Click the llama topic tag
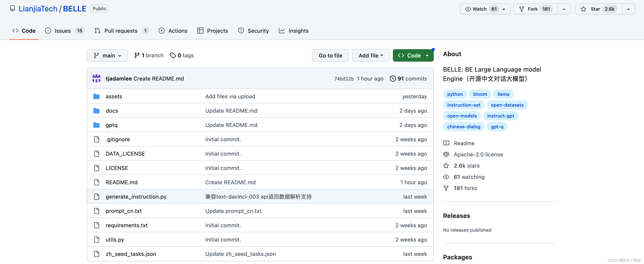Viewport: 644px width, 264px height. (503, 94)
